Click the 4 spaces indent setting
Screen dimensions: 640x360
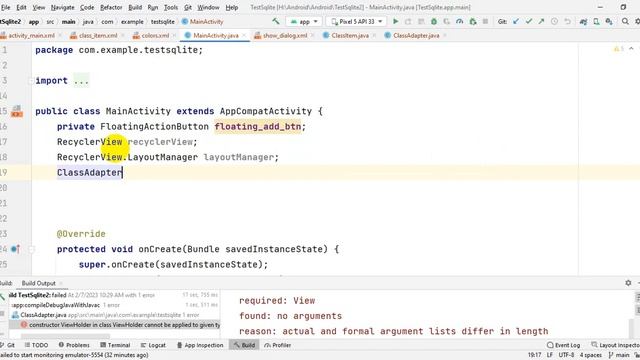(591, 355)
